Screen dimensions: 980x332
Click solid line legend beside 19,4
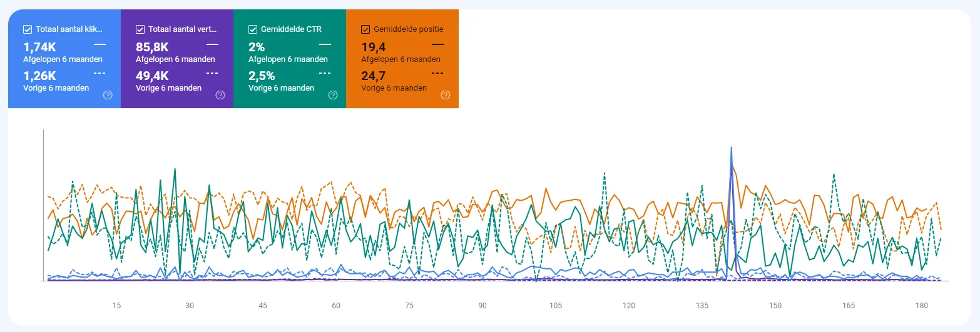coord(437,44)
